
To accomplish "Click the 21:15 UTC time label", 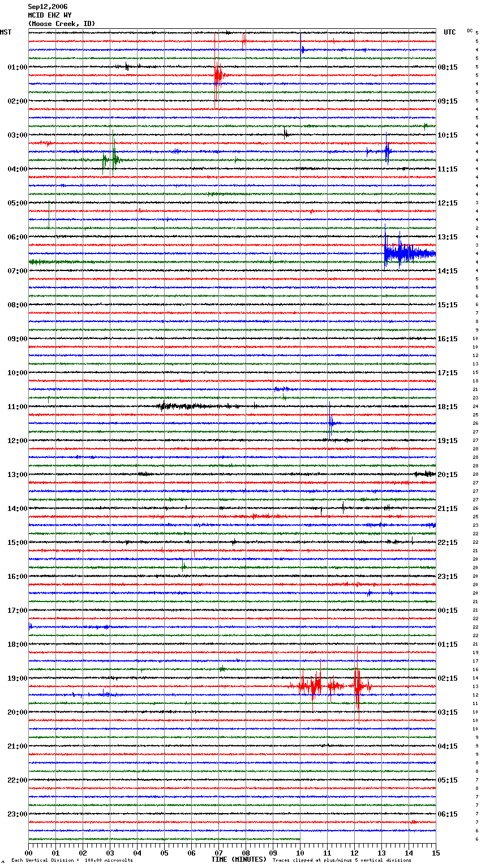I will point(448,509).
